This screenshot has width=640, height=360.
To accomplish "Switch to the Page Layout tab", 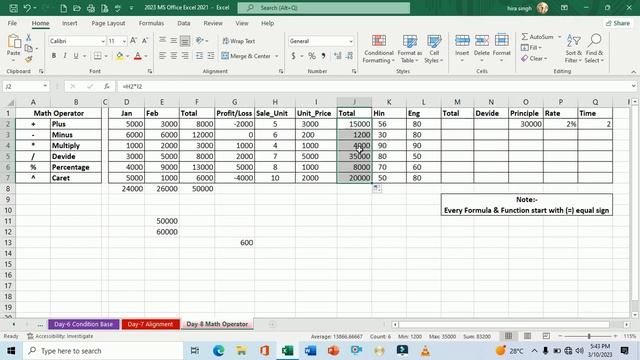I will click(x=108, y=23).
